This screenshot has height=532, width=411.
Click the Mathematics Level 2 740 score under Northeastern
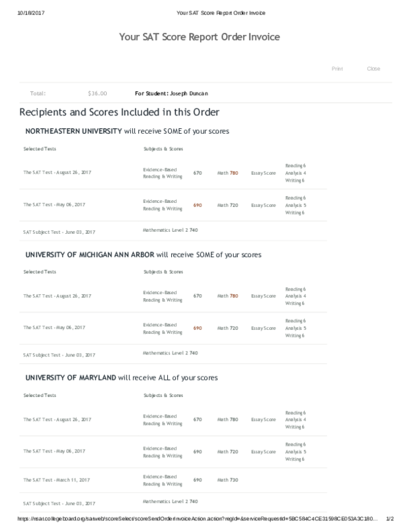tap(170, 230)
